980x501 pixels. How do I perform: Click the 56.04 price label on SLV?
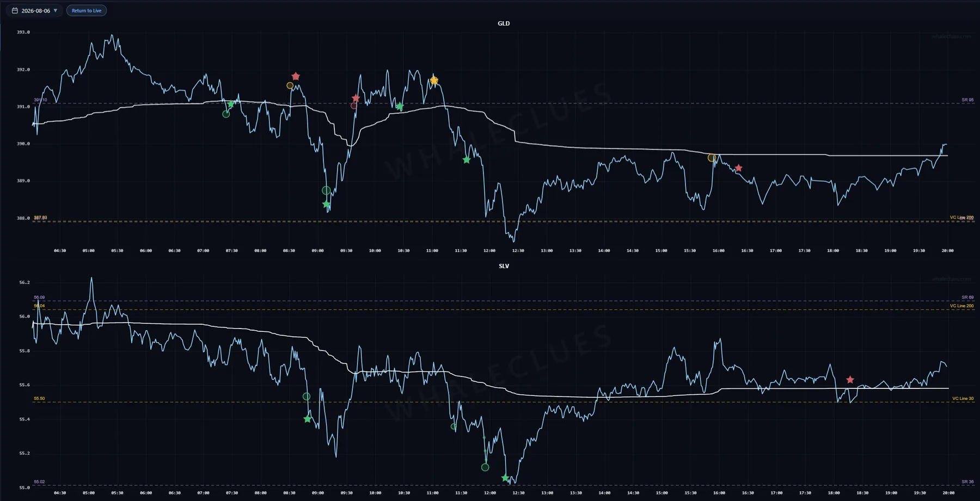tap(39, 306)
